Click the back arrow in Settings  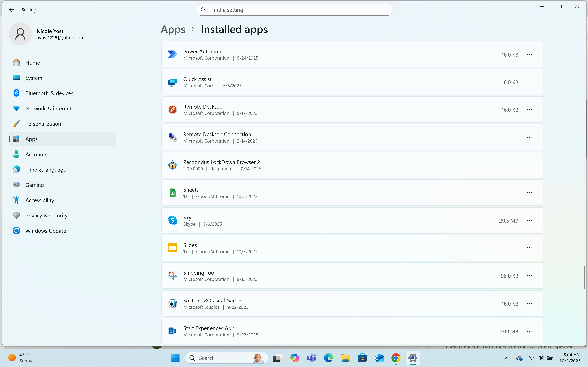pyautogui.click(x=11, y=10)
